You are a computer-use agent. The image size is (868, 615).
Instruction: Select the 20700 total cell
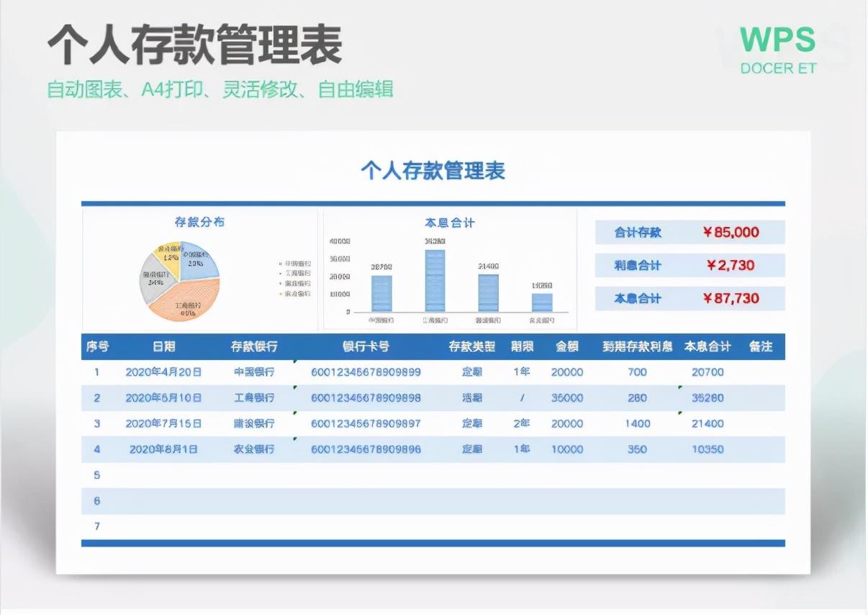coord(707,372)
